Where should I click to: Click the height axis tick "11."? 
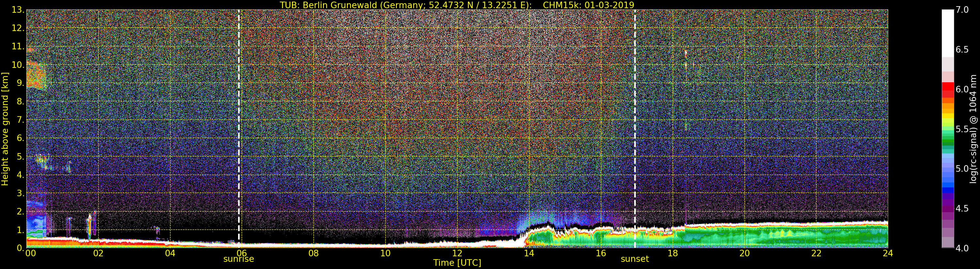[18, 46]
